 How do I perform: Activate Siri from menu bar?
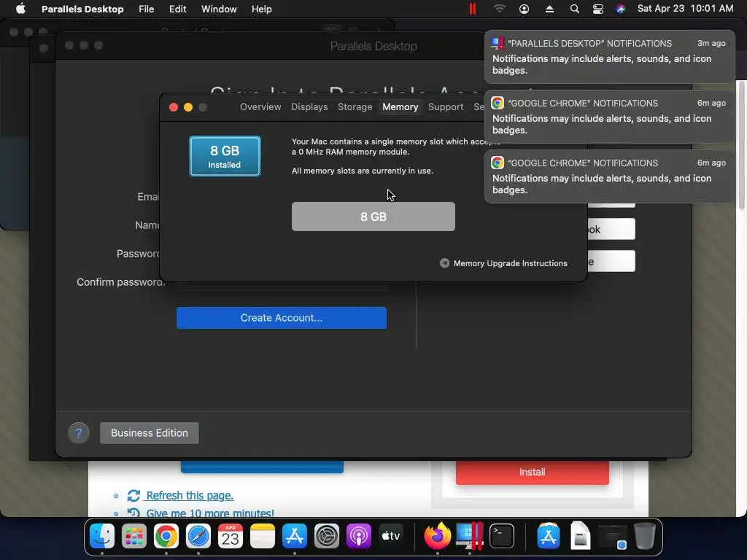pos(620,9)
